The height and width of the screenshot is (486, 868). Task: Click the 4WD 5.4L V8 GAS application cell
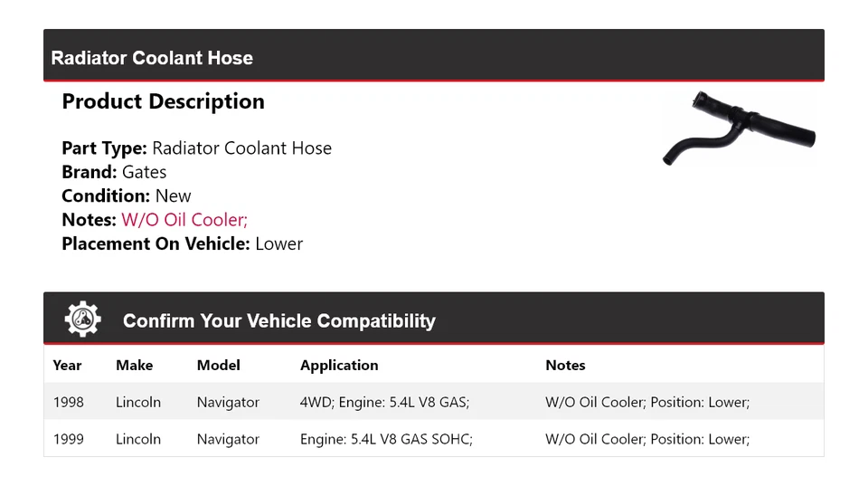click(384, 402)
